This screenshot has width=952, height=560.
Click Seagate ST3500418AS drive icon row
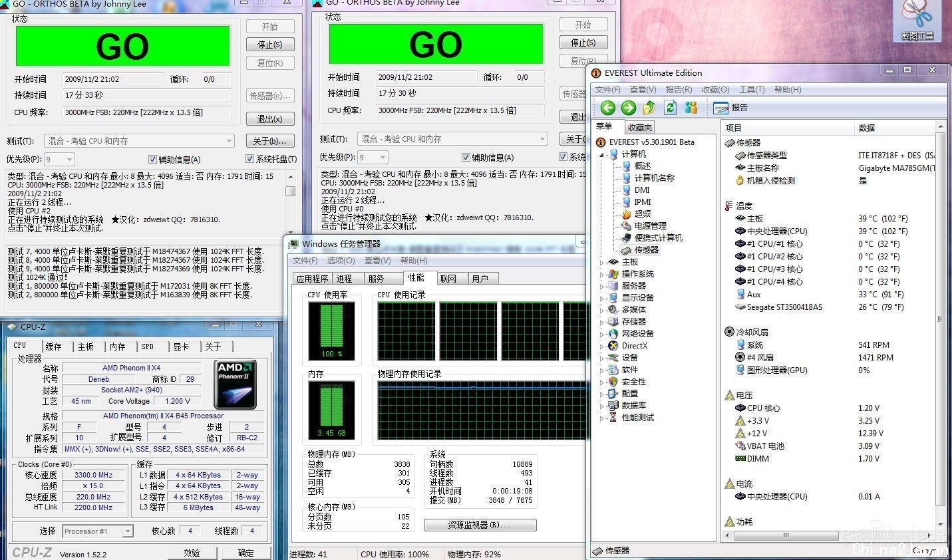pyautogui.click(x=740, y=307)
